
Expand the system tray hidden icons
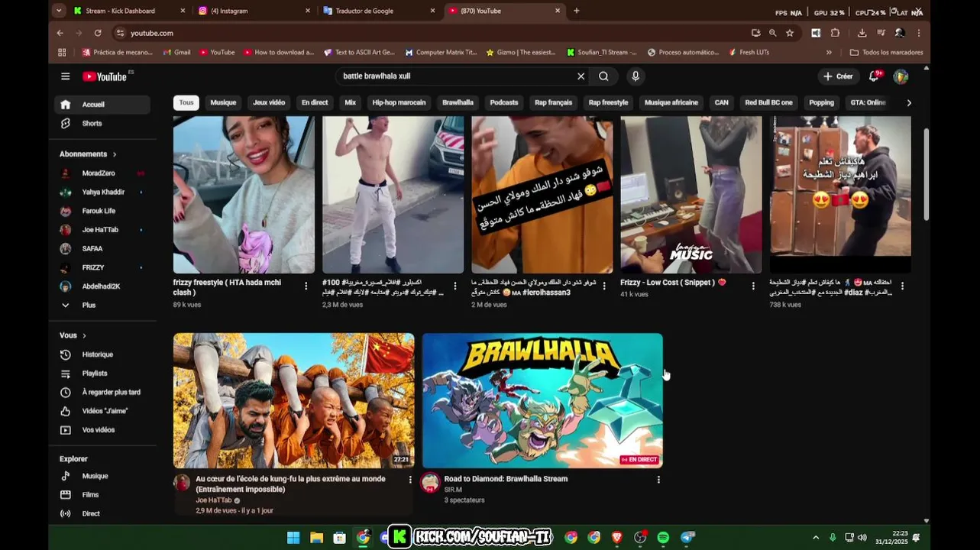point(816,538)
